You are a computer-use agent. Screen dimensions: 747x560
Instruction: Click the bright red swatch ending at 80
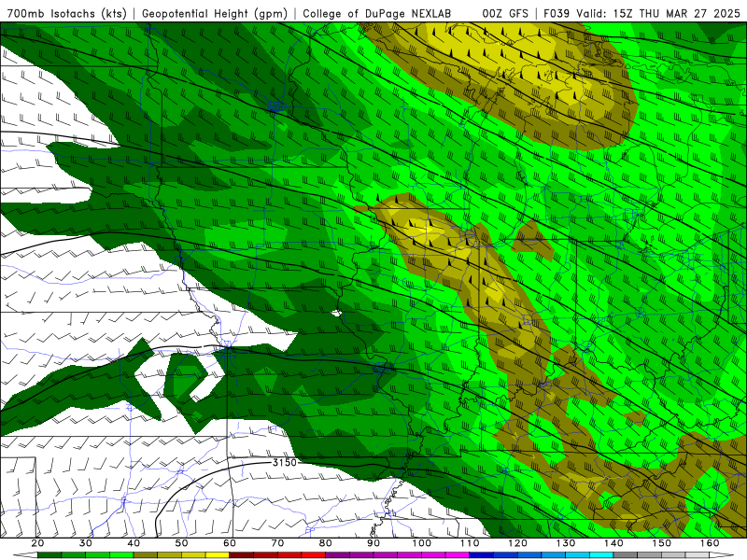click(314, 555)
